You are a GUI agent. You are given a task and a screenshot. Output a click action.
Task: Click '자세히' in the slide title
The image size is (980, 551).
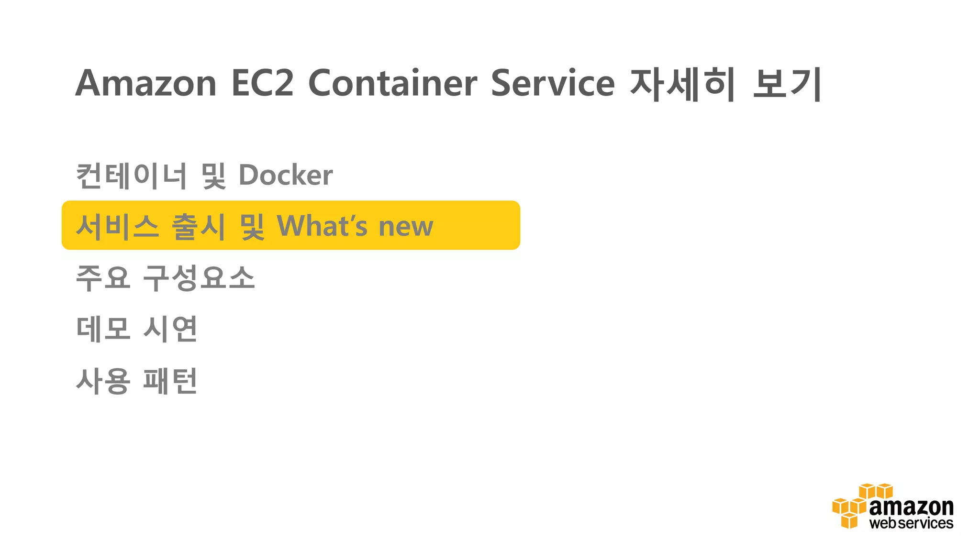pyautogui.click(x=682, y=83)
